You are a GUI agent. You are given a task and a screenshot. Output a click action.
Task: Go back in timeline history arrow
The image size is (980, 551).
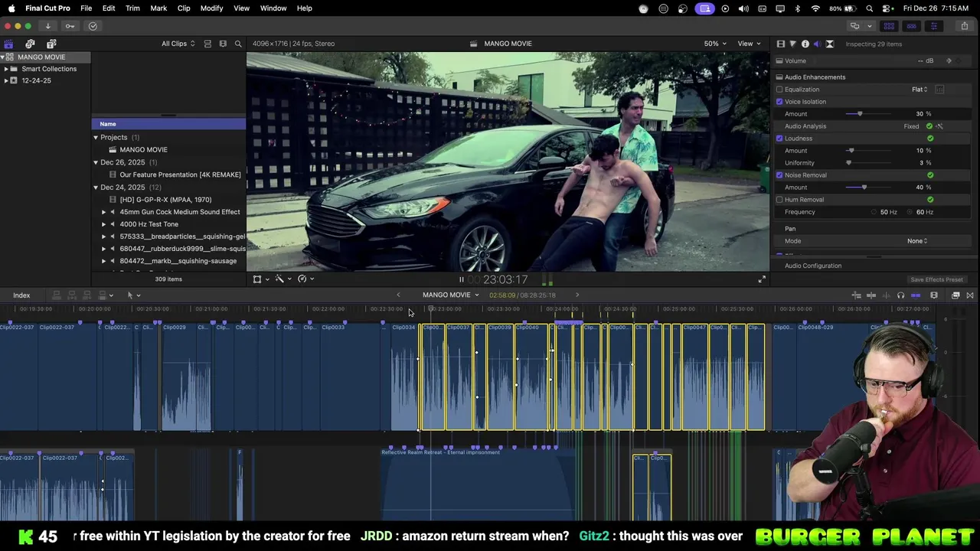pyautogui.click(x=398, y=295)
